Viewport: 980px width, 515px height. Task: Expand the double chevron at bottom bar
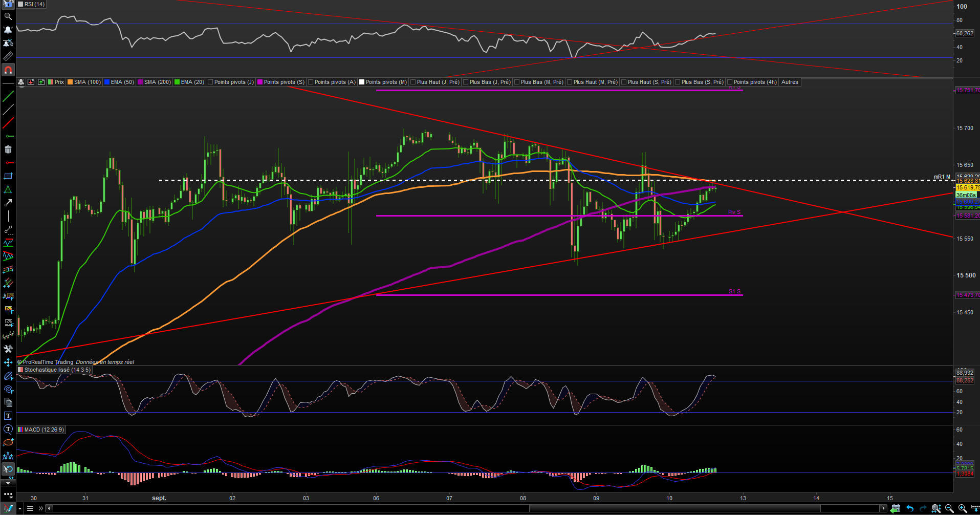click(x=41, y=508)
